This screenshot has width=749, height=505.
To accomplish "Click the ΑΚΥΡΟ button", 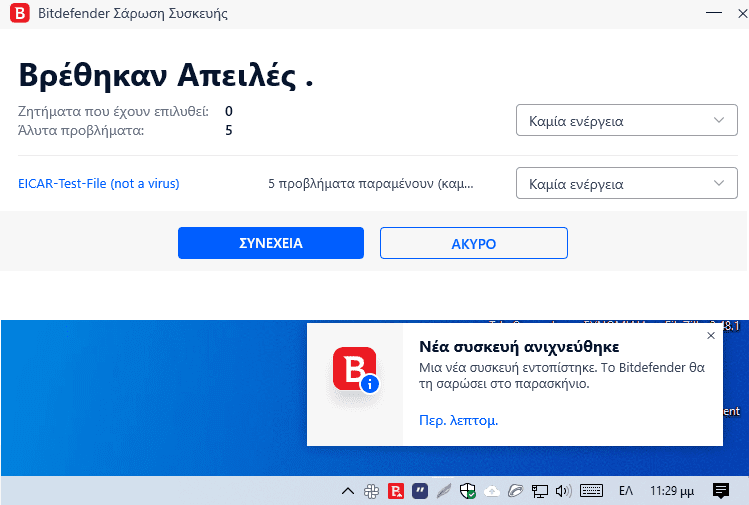I will point(473,243).
